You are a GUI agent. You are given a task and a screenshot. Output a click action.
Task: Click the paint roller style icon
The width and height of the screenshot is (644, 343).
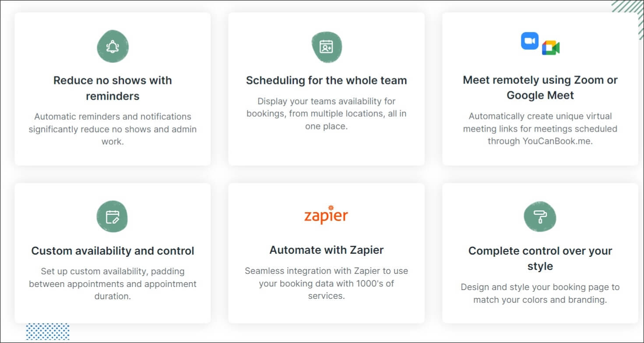point(540,217)
